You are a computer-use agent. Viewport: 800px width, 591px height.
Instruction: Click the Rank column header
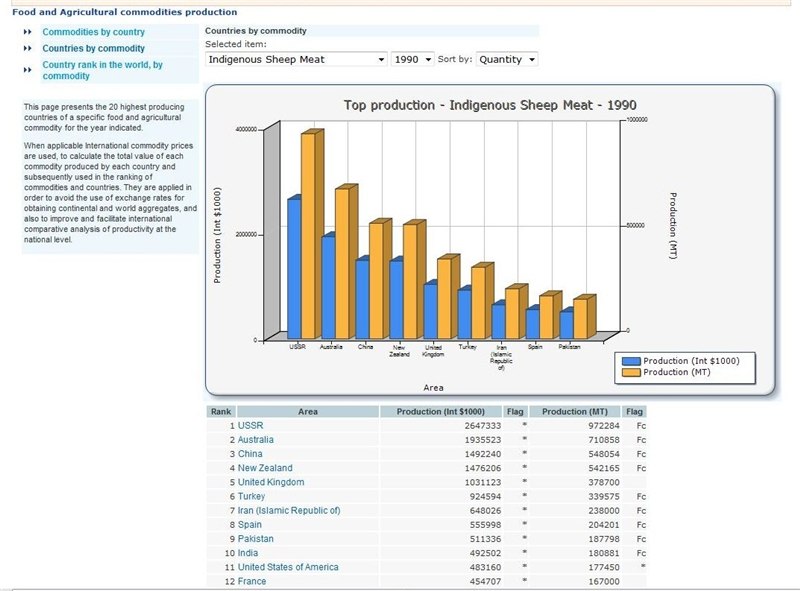221,412
